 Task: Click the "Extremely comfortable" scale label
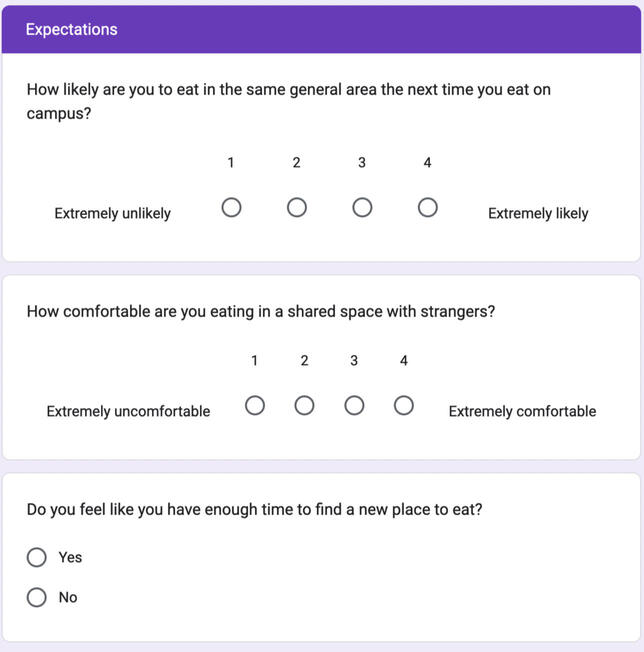pos(522,411)
